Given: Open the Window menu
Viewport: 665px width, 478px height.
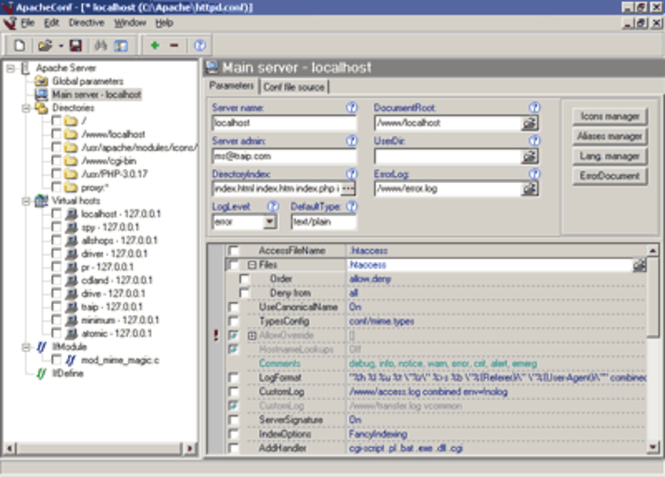Looking at the screenshot, I should (x=130, y=23).
